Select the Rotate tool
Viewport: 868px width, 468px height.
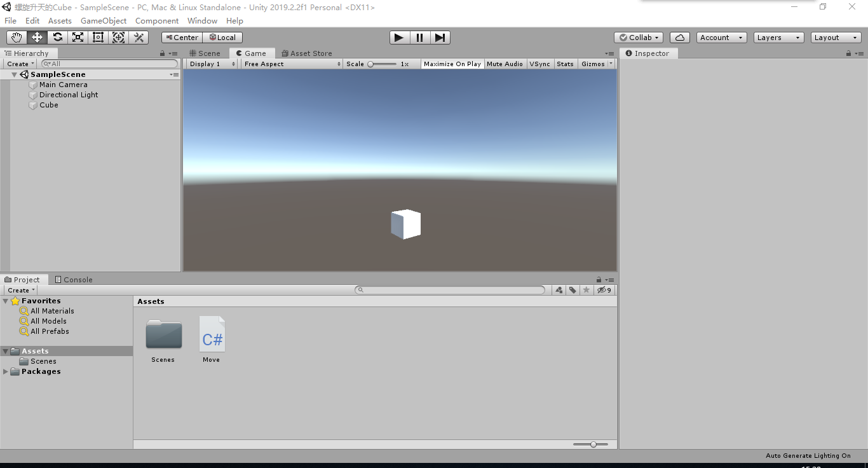click(57, 37)
